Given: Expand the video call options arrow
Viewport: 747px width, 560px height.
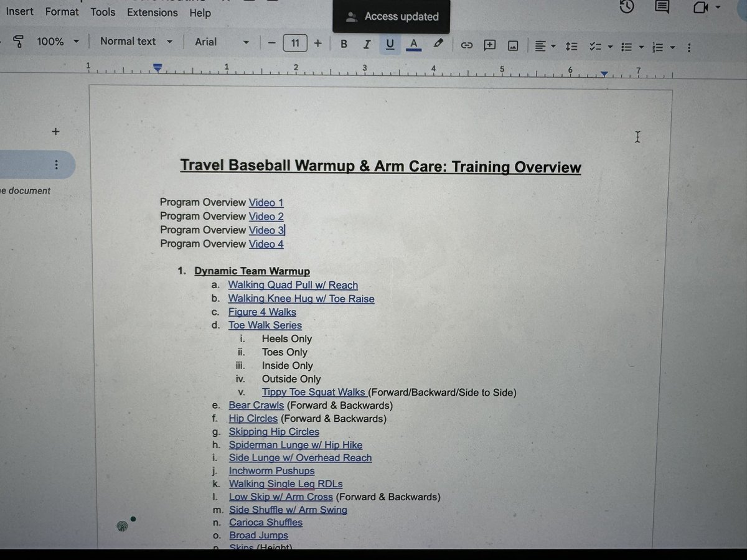Looking at the screenshot, I should tap(718, 7).
